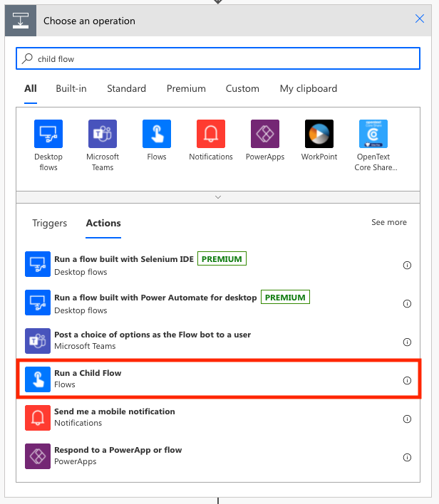Click the See more link
The height and width of the screenshot is (504, 439).
click(388, 223)
